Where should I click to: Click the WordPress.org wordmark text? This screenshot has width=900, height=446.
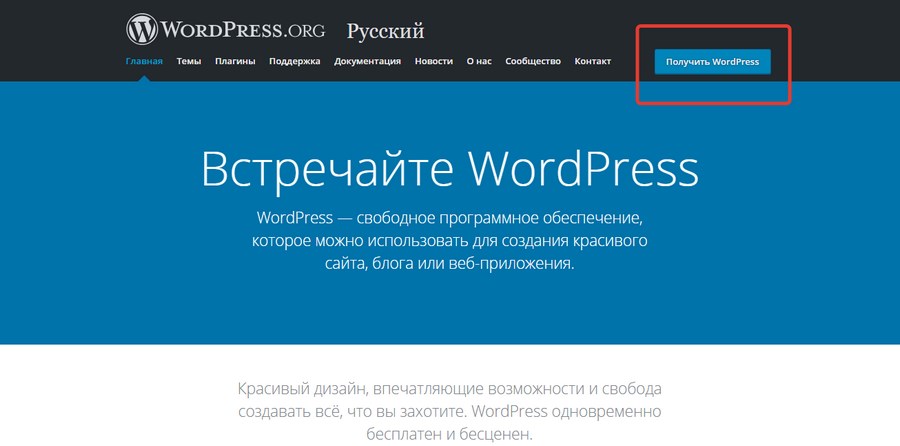pyautogui.click(x=244, y=29)
